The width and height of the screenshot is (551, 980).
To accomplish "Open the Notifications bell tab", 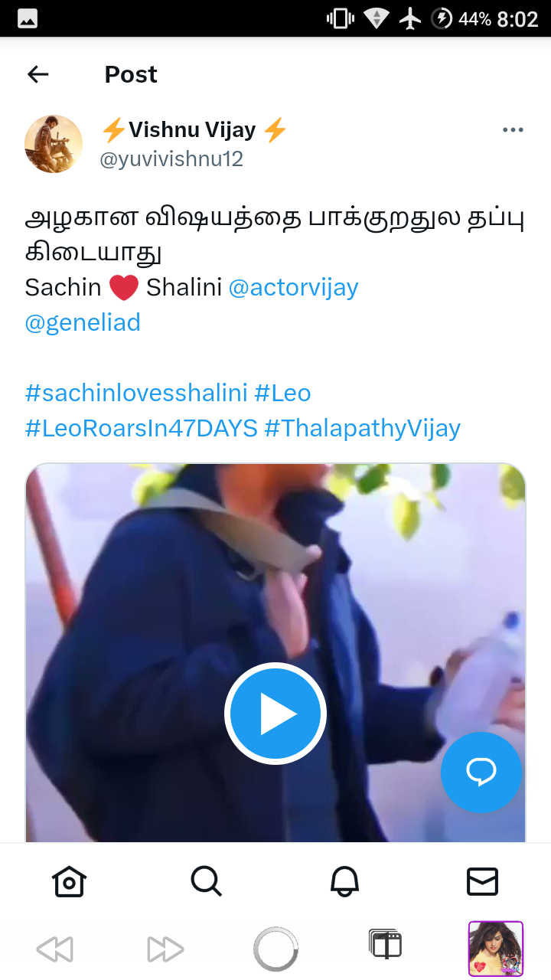I will coord(344,881).
